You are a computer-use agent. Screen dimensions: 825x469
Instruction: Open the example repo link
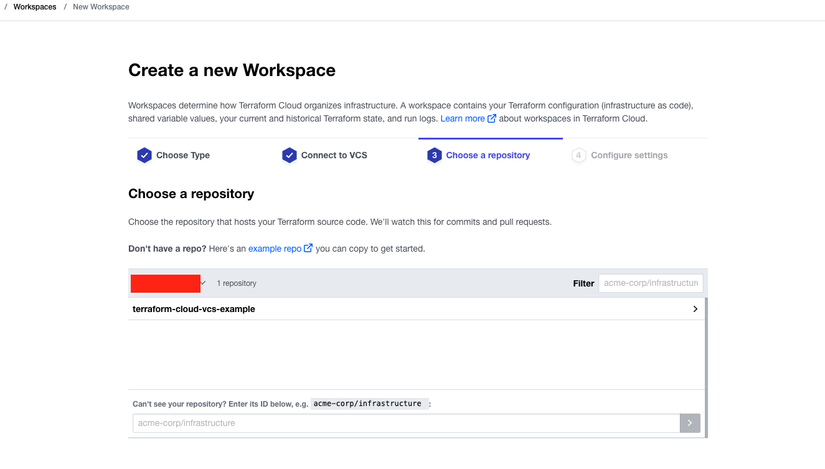click(x=275, y=248)
